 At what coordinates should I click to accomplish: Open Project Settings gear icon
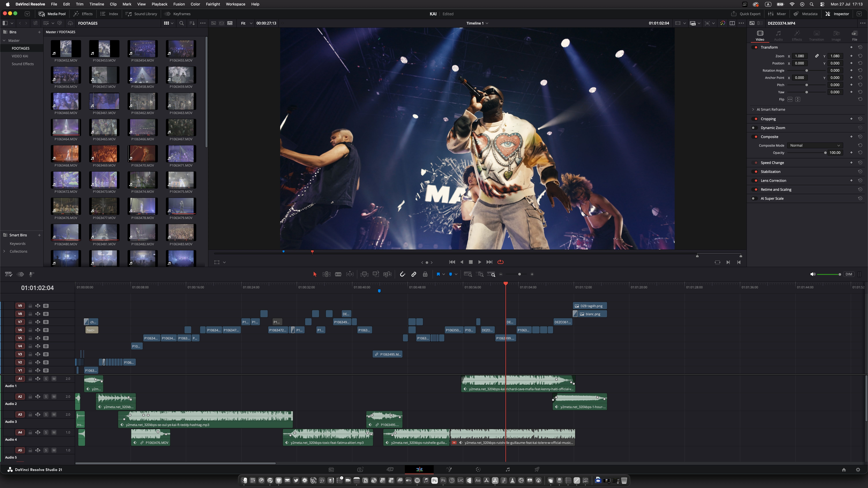pyautogui.click(x=858, y=470)
